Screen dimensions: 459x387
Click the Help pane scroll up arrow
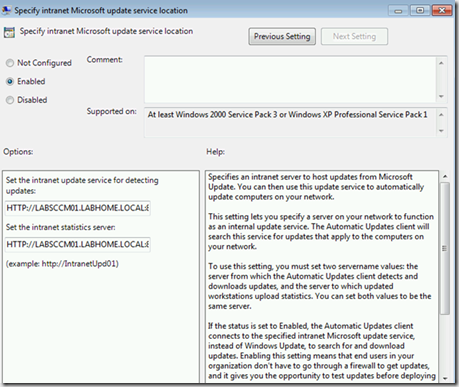(x=445, y=176)
